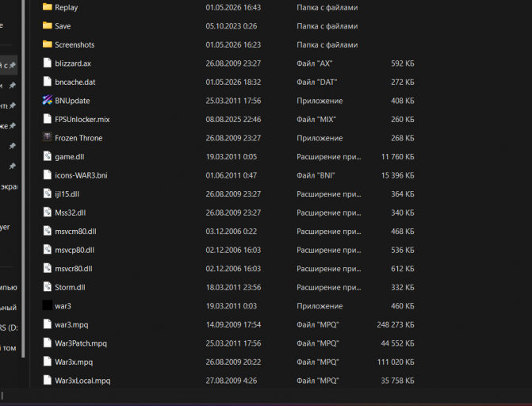Select the War3Patch.mpq file name
The width and height of the screenshot is (532, 406).
pyautogui.click(x=81, y=343)
